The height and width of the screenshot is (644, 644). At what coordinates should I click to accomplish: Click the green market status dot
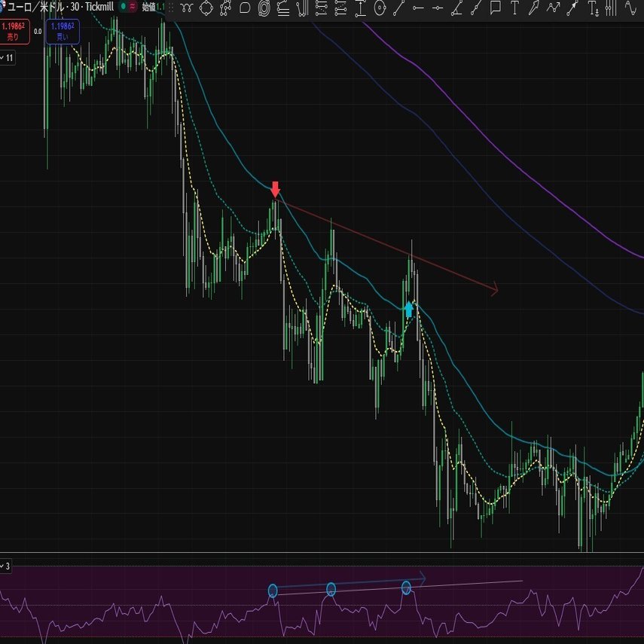(123, 7)
